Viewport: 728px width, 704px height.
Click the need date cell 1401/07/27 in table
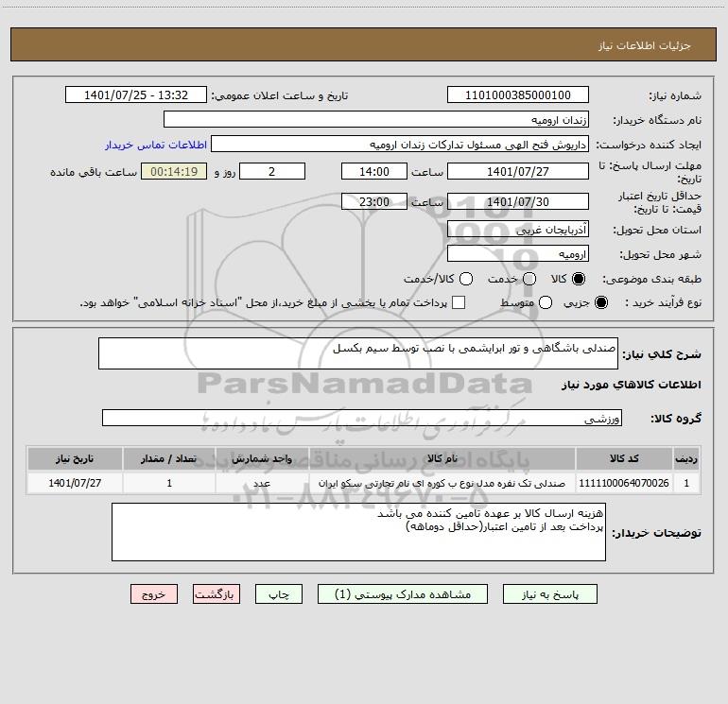[x=75, y=483]
